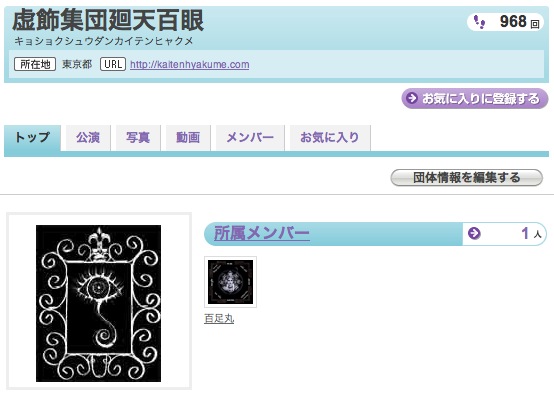
Task: Open the お気に入り favorites tab
Action: [x=330, y=137]
